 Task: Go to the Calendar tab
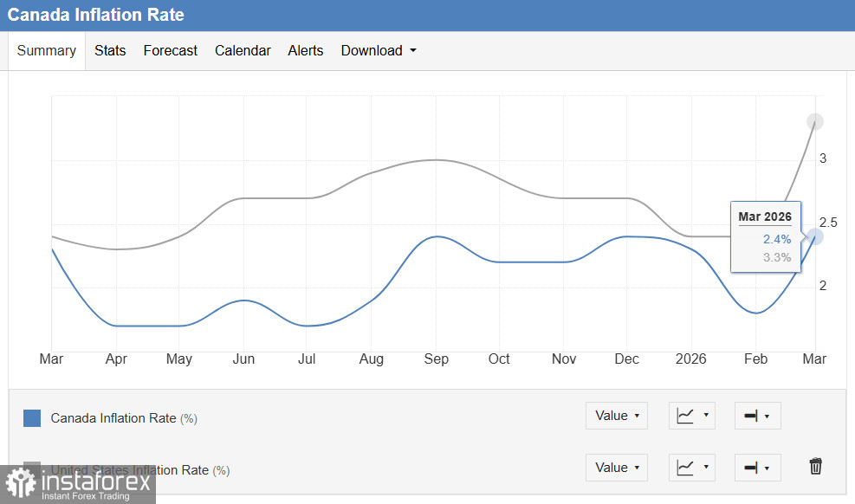[243, 50]
